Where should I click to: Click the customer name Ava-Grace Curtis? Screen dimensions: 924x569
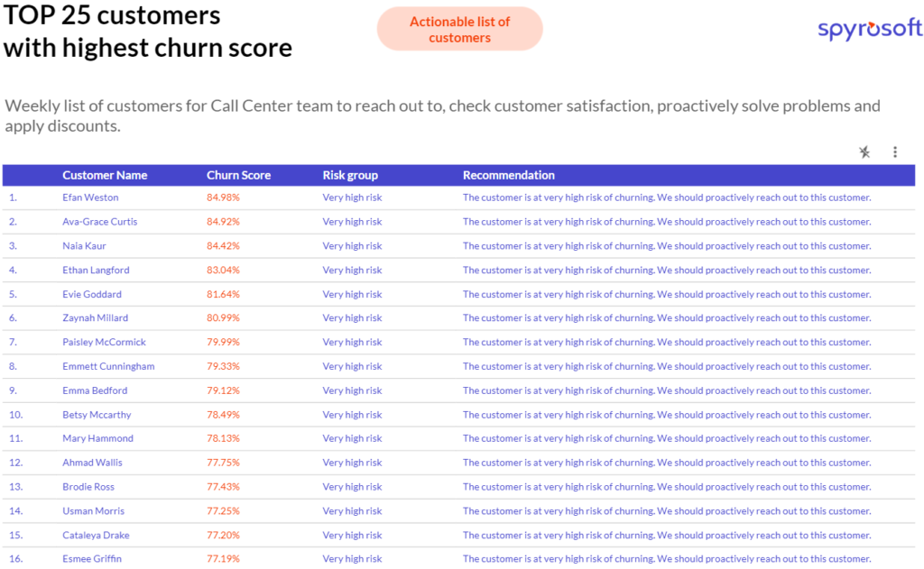click(x=99, y=221)
